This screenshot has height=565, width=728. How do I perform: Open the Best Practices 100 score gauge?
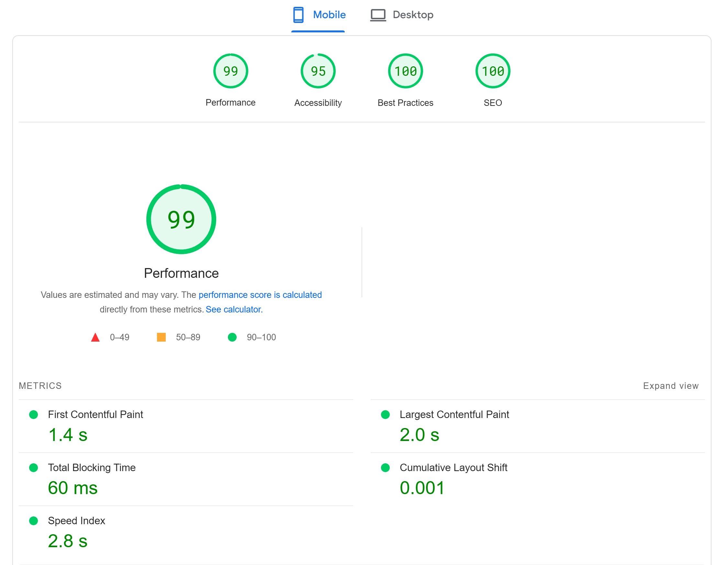[405, 71]
